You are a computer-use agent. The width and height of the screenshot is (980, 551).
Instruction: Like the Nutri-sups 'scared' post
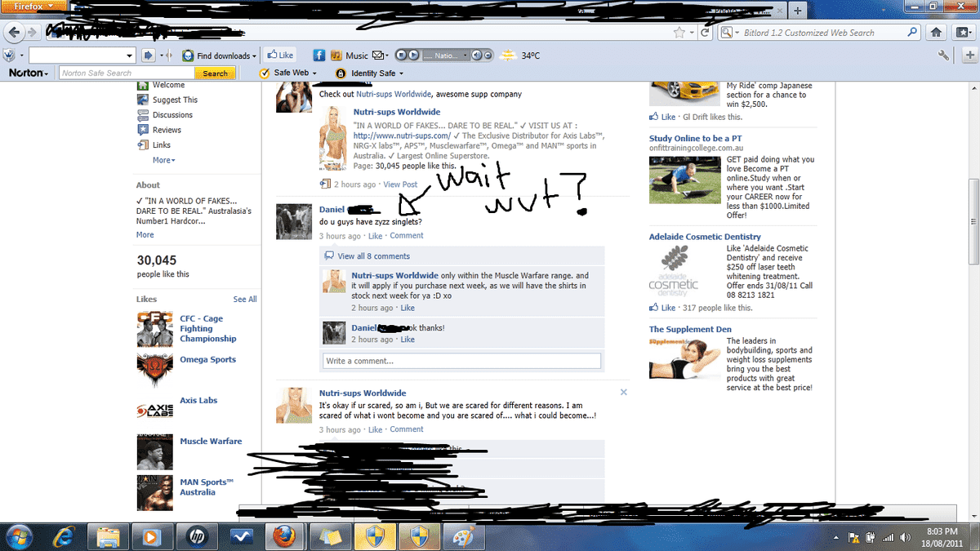click(375, 429)
